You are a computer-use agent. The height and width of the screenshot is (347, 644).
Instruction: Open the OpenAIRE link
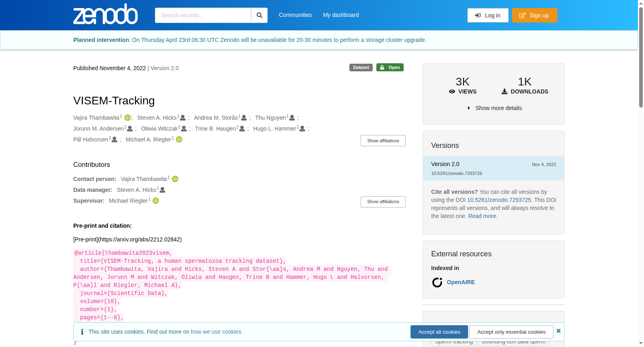pyautogui.click(x=461, y=282)
